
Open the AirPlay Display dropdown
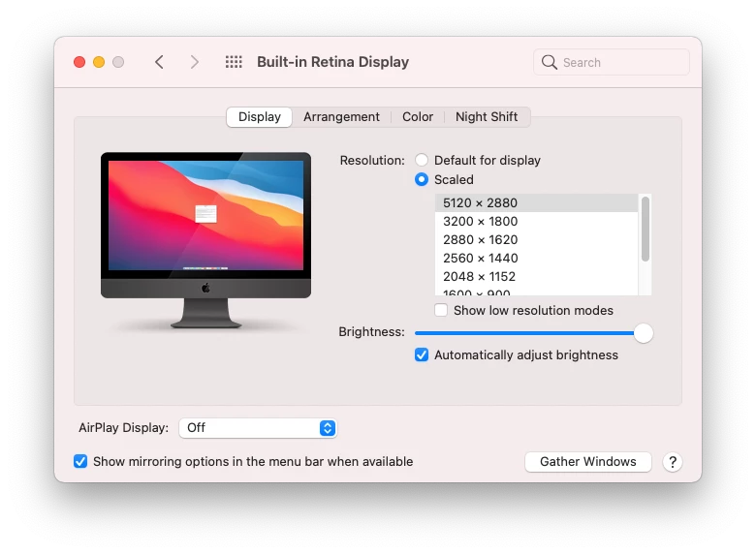point(258,428)
